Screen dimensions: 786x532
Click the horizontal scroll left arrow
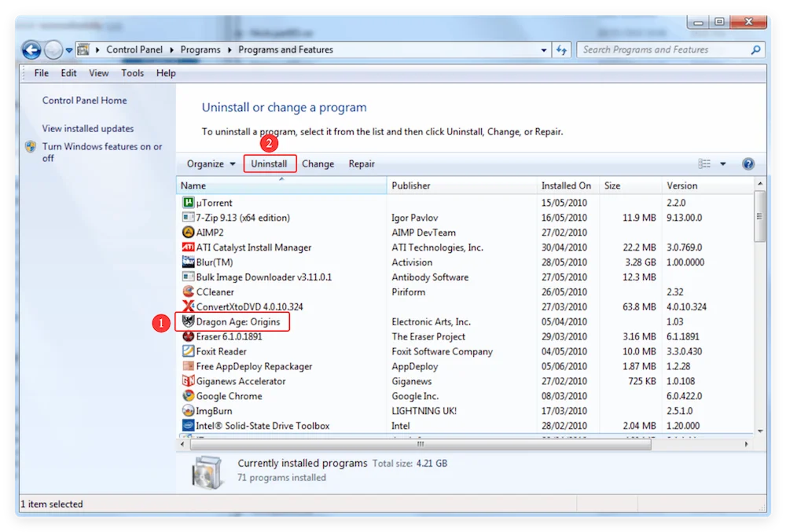point(182,444)
